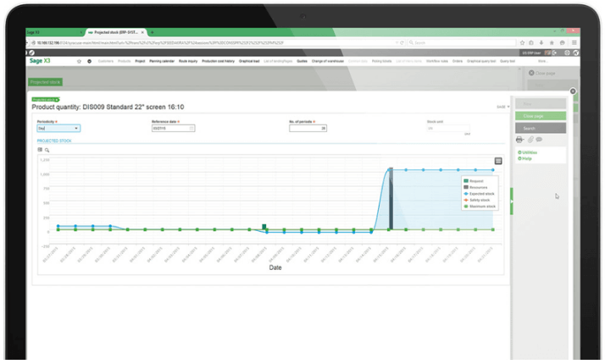This screenshot has height=364, width=605.
Task: Click the paperclip attachment icon
Action: (530, 140)
